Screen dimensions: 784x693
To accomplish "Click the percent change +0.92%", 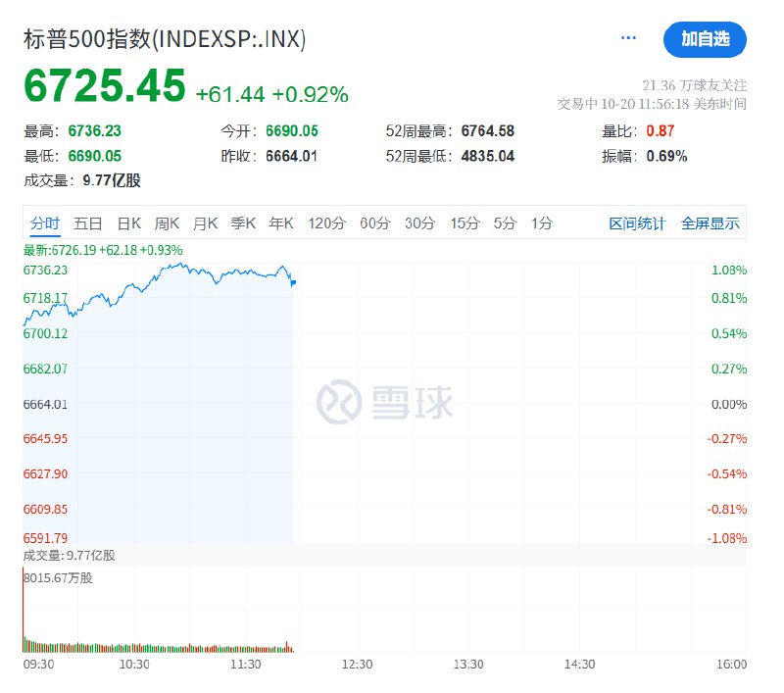I will coord(310,94).
